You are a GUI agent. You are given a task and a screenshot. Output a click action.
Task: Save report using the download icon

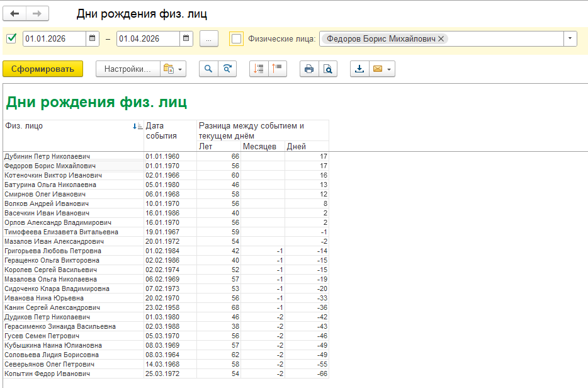(x=359, y=69)
